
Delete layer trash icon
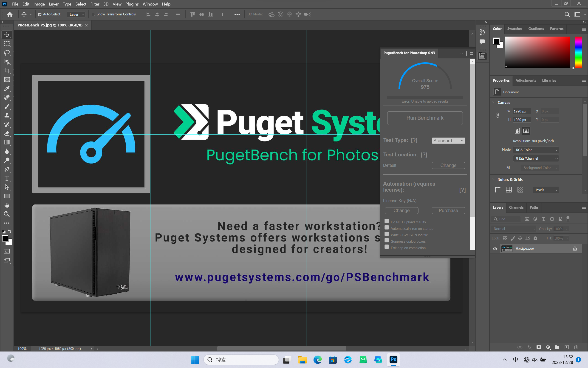[576, 347]
